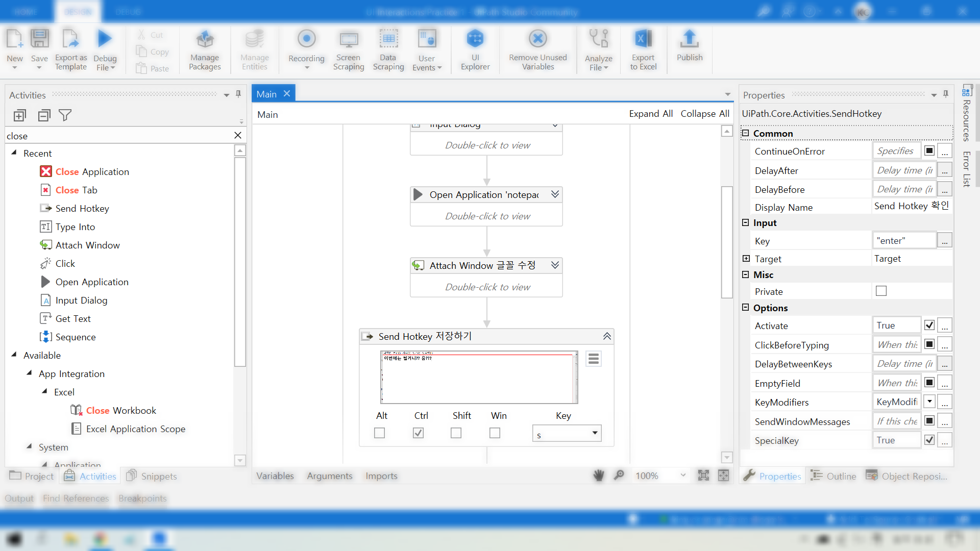
Task: Open Screen Scraping tool
Action: click(349, 49)
